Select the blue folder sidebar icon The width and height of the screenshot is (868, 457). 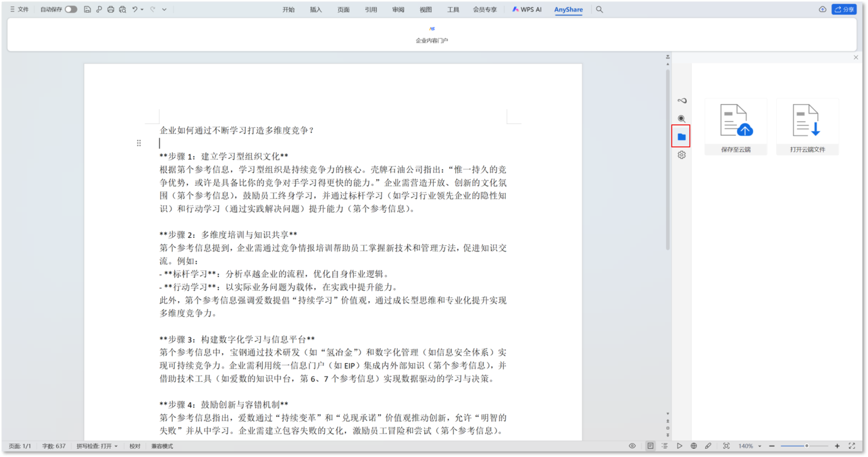point(681,137)
